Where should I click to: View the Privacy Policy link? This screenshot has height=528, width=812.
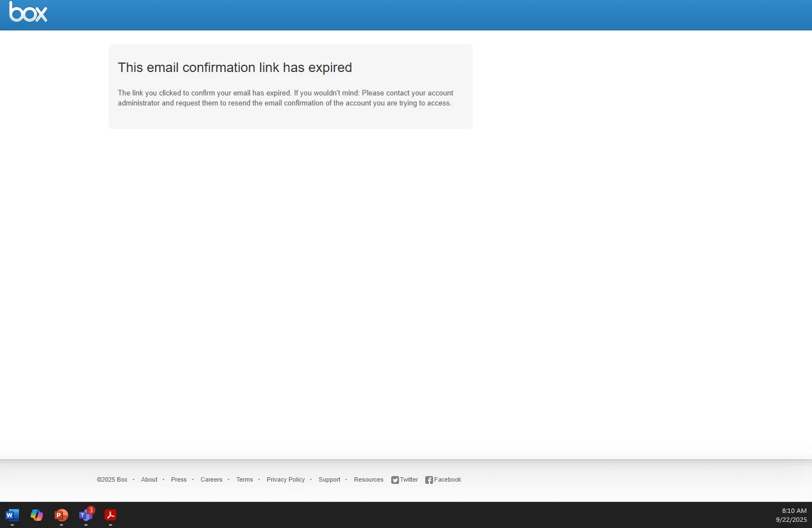pyautogui.click(x=286, y=479)
